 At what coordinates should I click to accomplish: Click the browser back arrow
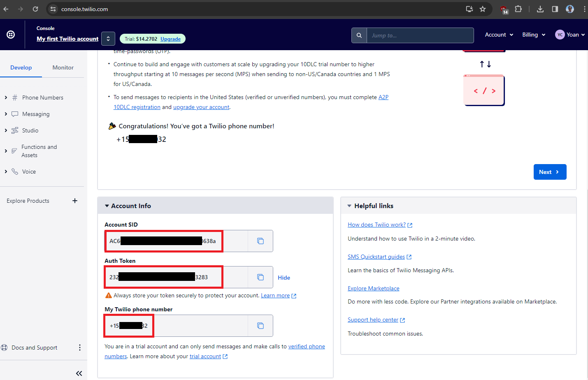pos(6,9)
